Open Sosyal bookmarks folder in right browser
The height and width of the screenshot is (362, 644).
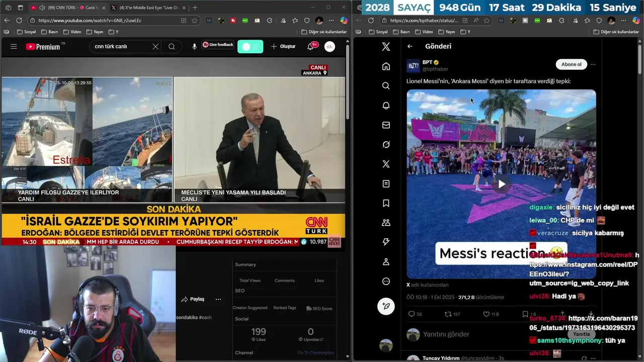pos(378,32)
